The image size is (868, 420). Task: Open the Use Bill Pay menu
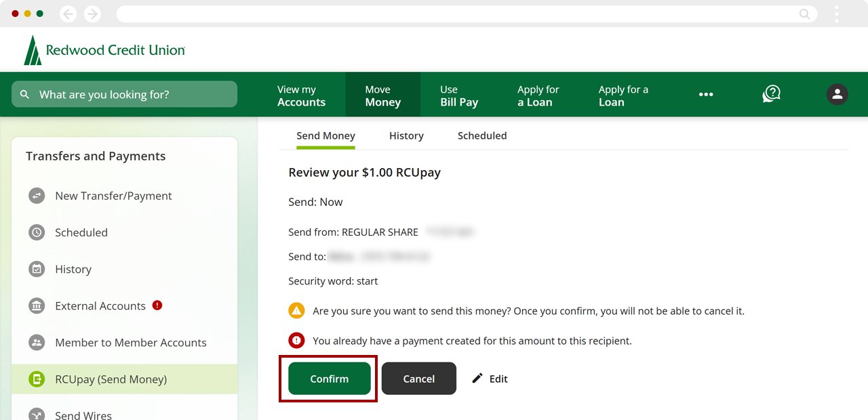click(459, 96)
